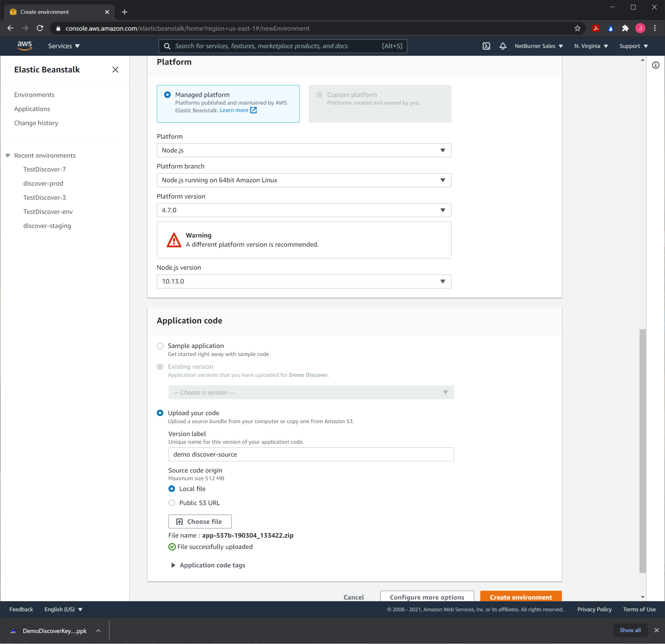Click the Adobe Acrobat extension icon
665x644 pixels.
596,29
